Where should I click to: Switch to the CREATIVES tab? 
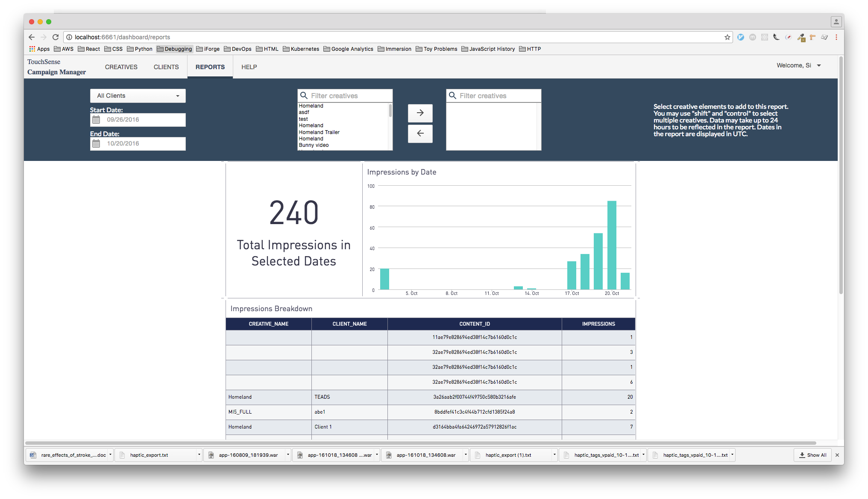point(121,67)
